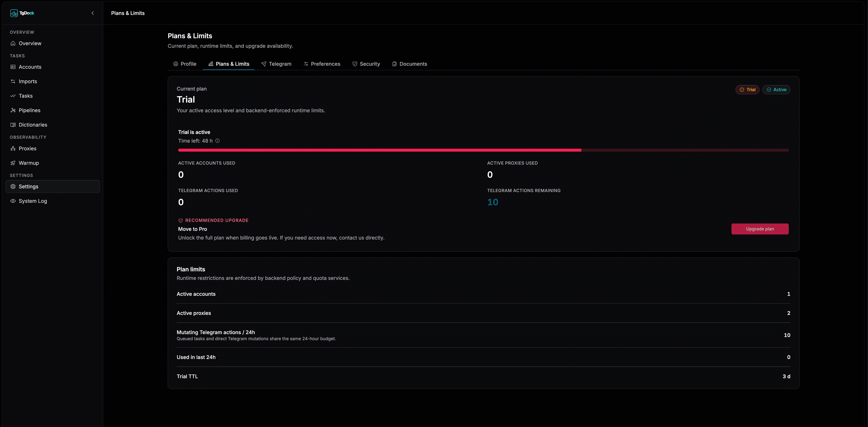868x427 pixels.
Task: Click "Move to Pro" heading
Action: pos(193,229)
